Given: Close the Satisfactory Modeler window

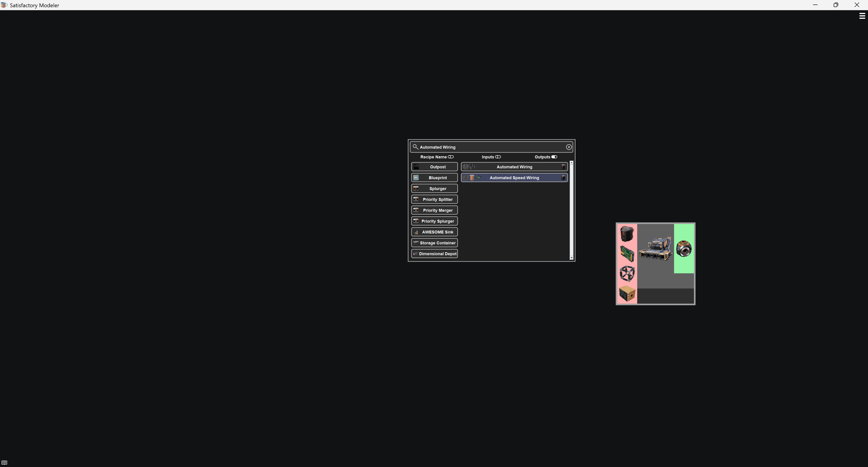Looking at the screenshot, I should pyautogui.click(x=857, y=5).
